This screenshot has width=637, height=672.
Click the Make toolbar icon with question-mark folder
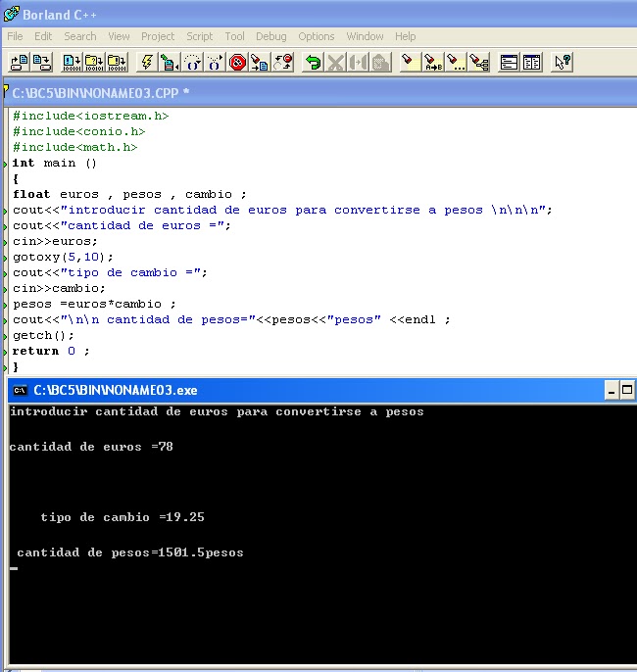(94, 62)
